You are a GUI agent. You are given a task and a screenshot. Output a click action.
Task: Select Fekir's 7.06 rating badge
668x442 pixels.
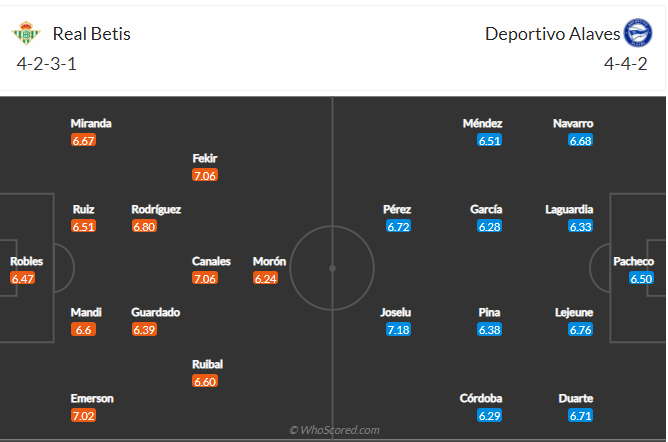(205, 176)
